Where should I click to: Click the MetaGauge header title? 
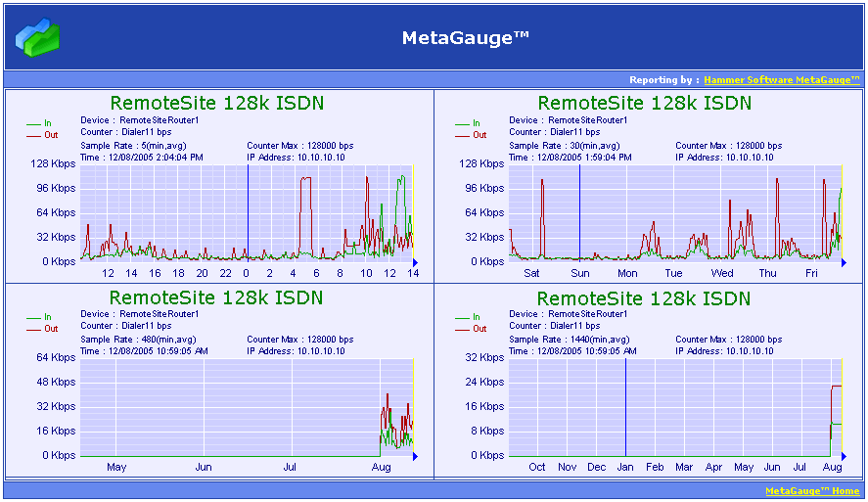coord(465,37)
